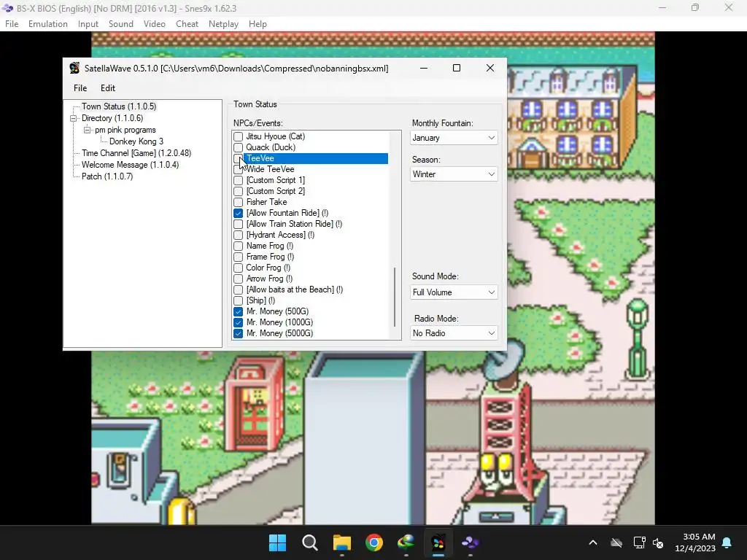This screenshot has height=560, width=747.
Task: Open Windows Search from the taskbar
Action: point(309,542)
